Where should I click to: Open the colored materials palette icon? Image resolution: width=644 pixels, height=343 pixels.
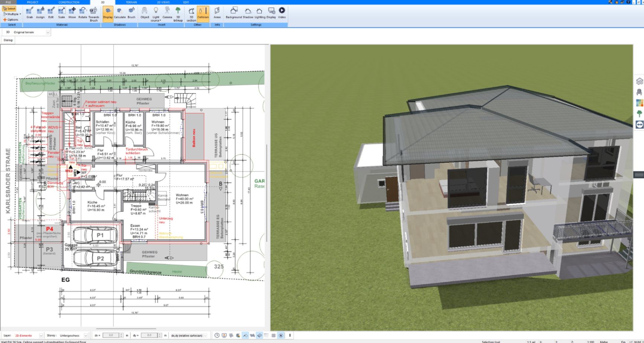tap(640, 103)
